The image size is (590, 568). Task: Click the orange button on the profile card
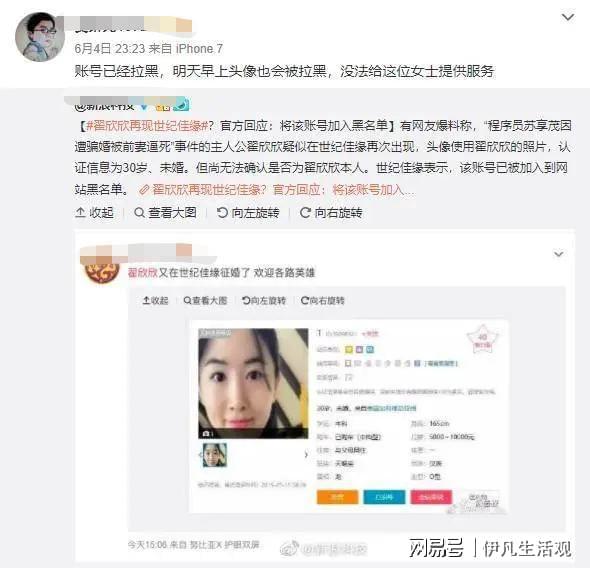click(x=337, y=497)
